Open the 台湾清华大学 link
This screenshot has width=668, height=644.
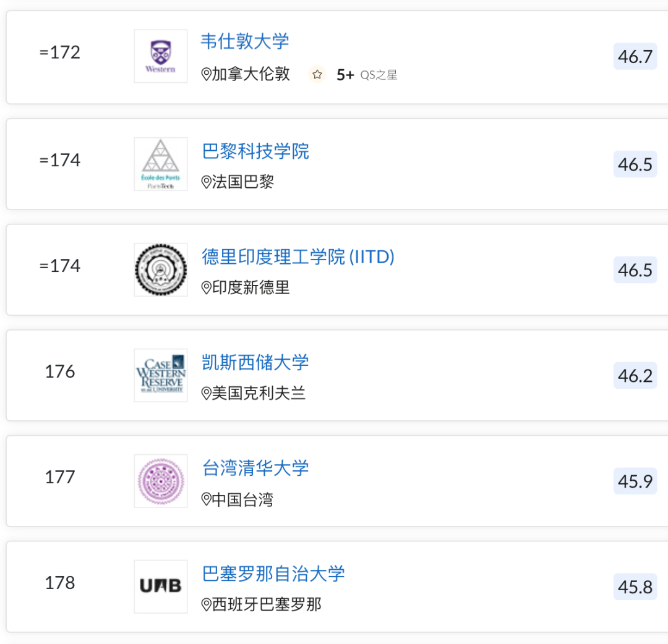[x=255, y=468]
